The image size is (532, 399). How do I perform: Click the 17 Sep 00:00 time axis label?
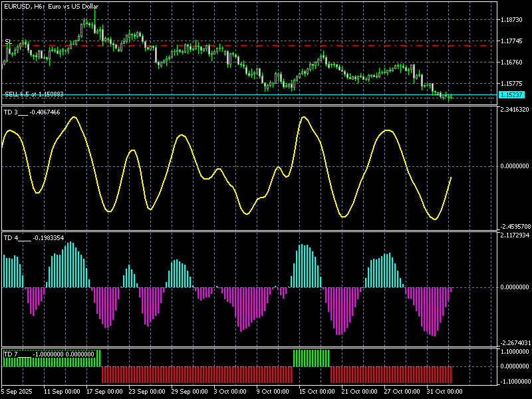[x=104, y=392]
